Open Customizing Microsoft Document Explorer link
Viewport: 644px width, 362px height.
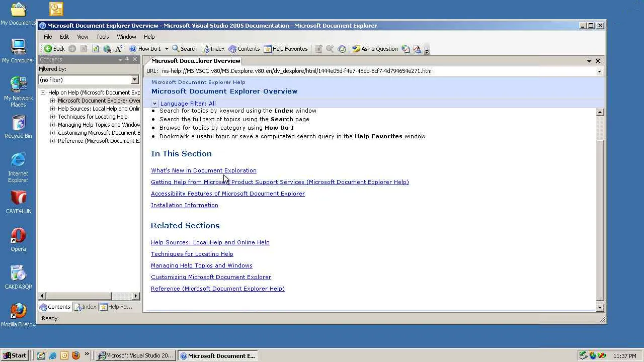tap(211, 277)
